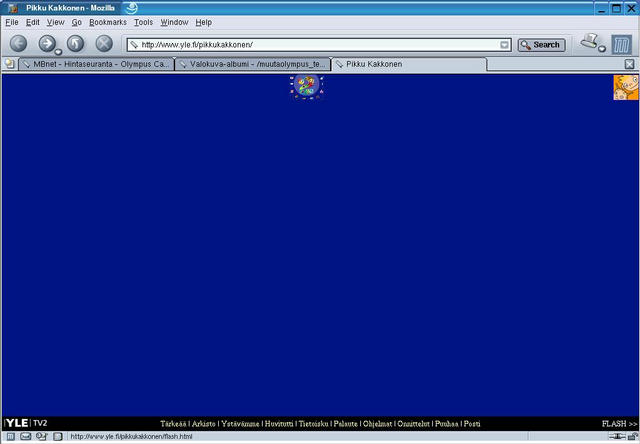Click inside the URL address field
This screenshot has width=640, height=444.
pos(318,44)
